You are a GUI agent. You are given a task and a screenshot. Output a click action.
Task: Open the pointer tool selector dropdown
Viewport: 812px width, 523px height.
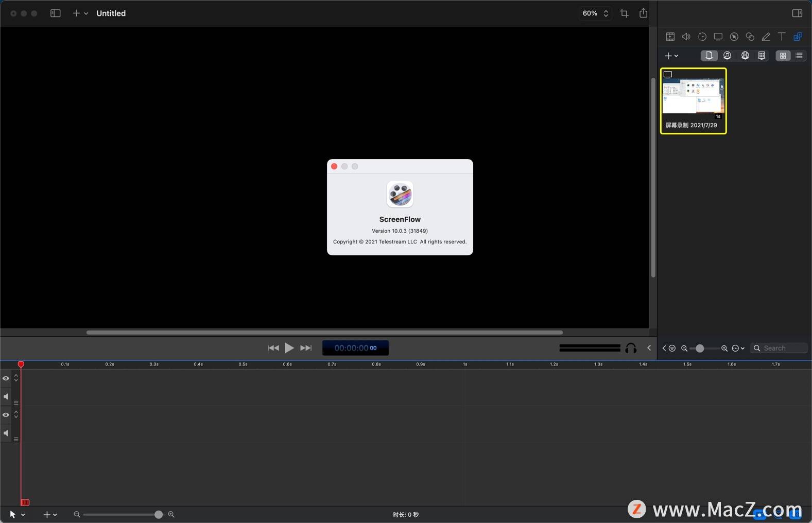coord(17,514)
